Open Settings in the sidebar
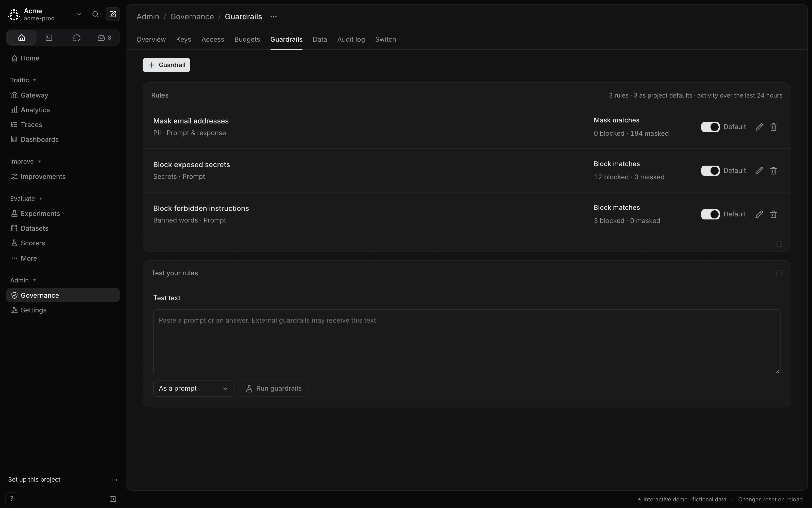812x508 pixels. coord(63,310)
